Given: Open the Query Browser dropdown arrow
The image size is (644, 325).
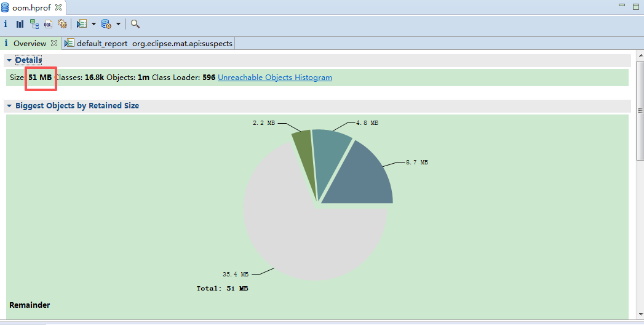Looking at the screenshot, I should click(118, 24).
